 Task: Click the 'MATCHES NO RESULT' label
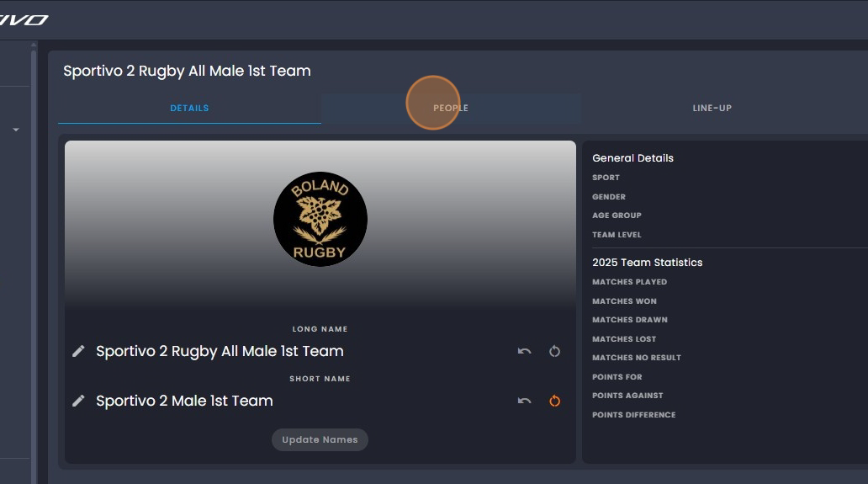tap(637, 358)
